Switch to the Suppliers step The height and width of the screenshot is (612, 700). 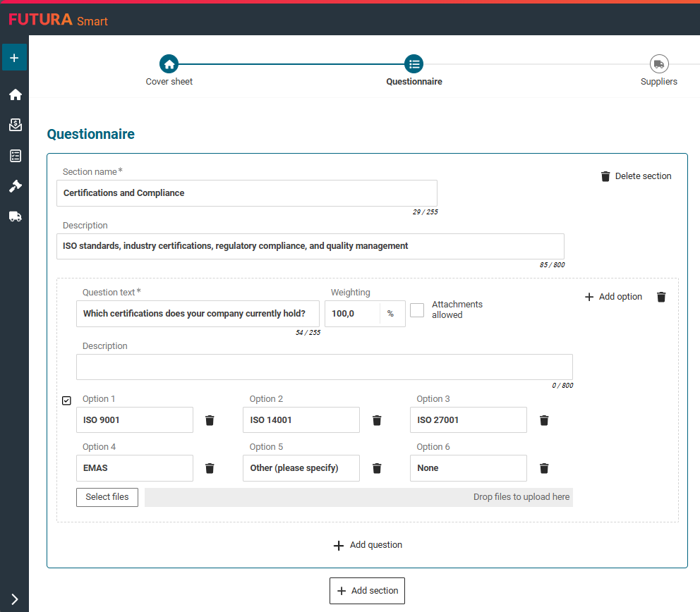(x=658, y=64)
